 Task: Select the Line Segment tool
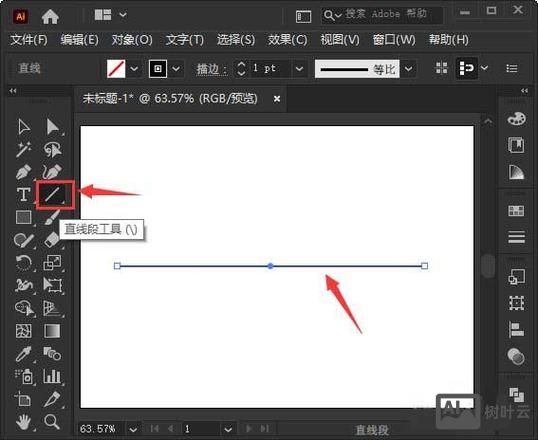point(52,195)
